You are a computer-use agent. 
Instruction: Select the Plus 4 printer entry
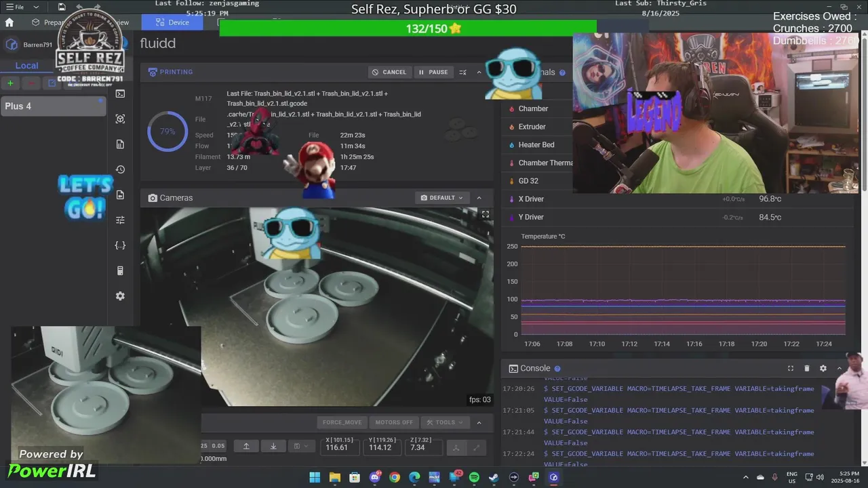[53, 106]
